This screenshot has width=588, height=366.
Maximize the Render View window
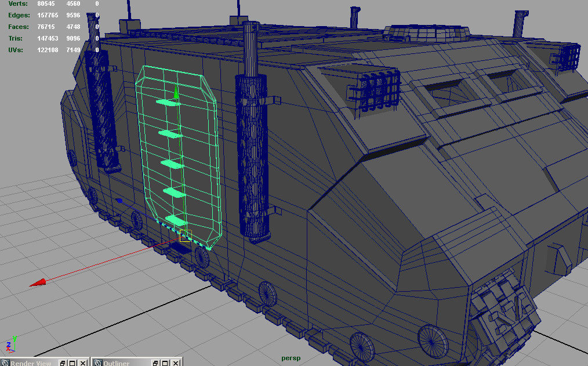[x=72, y=363]
